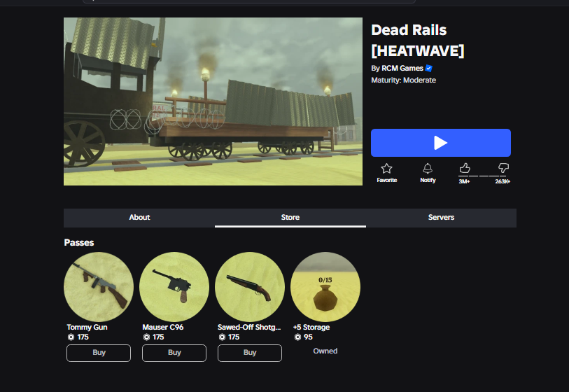Buy the Mauser C96 pass
This screenshot has height=392, width=569.
(174, 353)
